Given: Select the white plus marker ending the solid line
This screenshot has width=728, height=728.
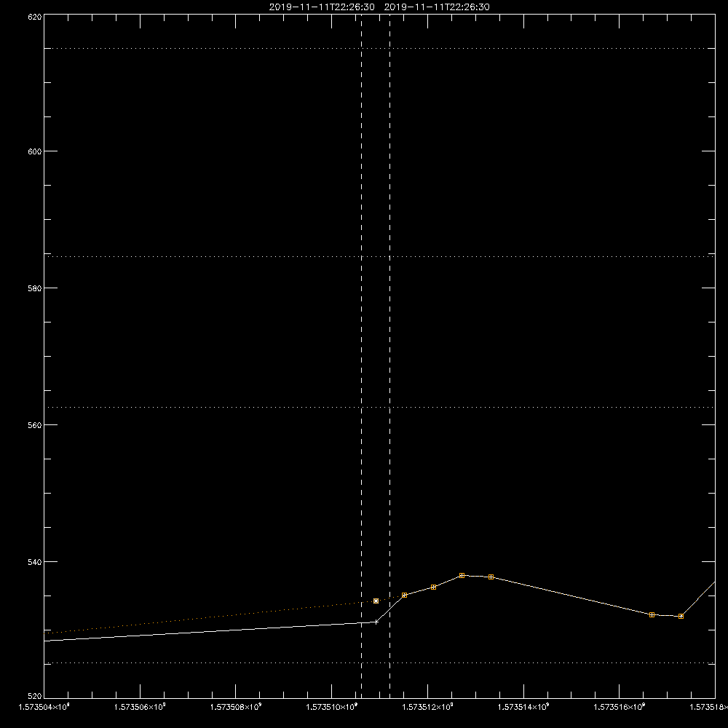Looking at the screenshot, I should [x=376, y=622].
